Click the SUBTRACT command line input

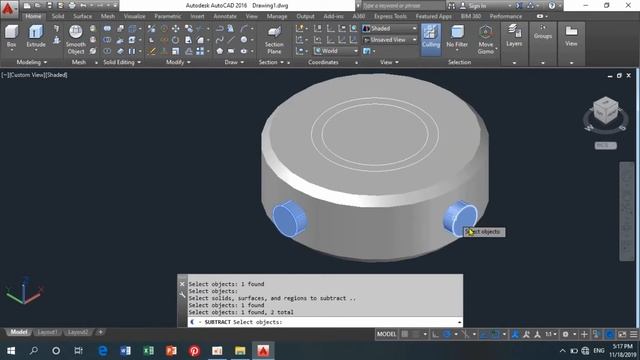point(325,322)
